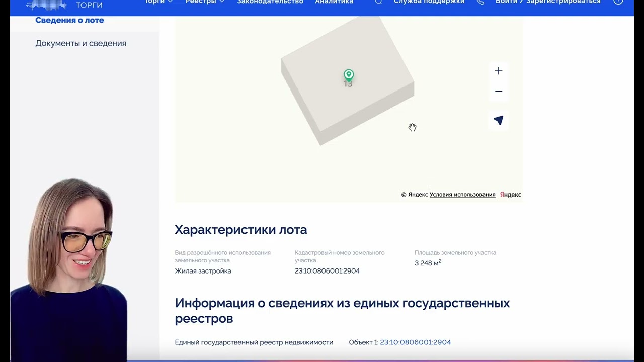The image size is (644, 362).
Task: Select the Вид разрешённого использования label
Action: point(222,256)
